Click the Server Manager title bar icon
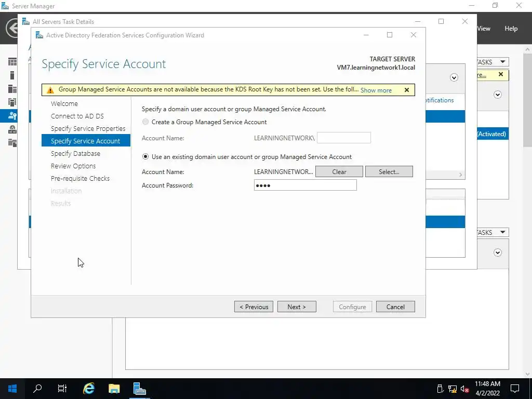Viewport: 532px width, 399px height. pyautogui.click(x=5, y=6)
